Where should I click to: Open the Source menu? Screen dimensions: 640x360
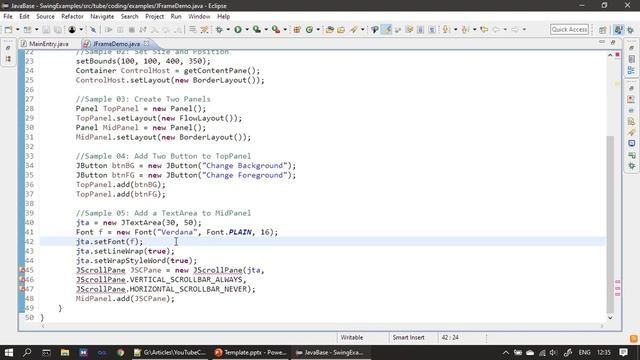(45, 16)
